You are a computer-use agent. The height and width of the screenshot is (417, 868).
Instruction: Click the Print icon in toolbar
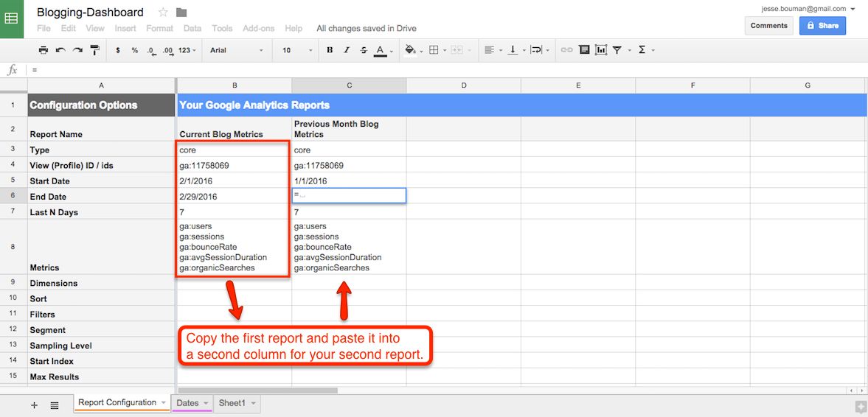tap(43, 50)
